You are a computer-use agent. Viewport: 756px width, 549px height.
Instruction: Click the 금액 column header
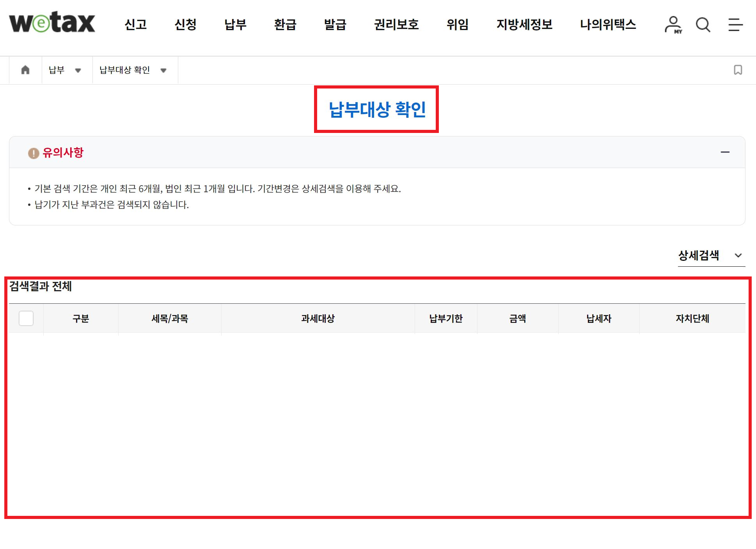coord(517,319)
